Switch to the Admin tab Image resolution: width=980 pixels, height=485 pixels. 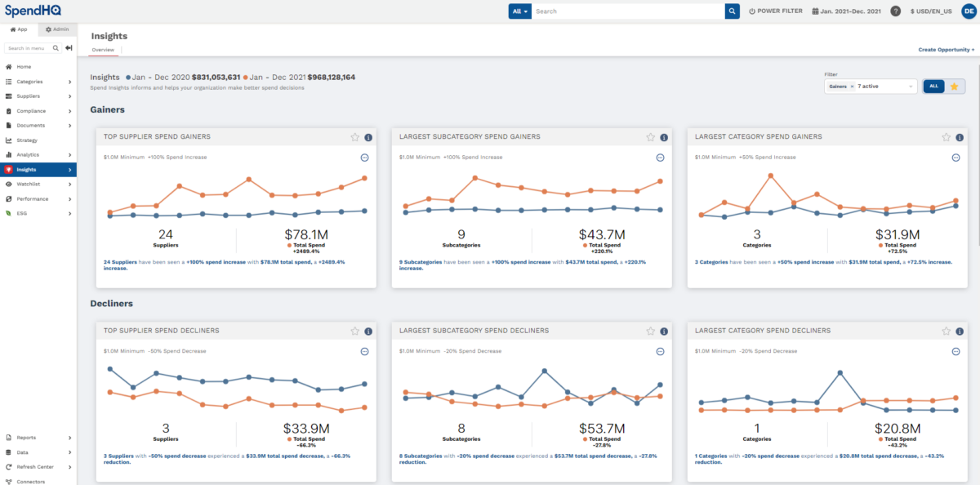pyautogui.click(x=56, y=29)
